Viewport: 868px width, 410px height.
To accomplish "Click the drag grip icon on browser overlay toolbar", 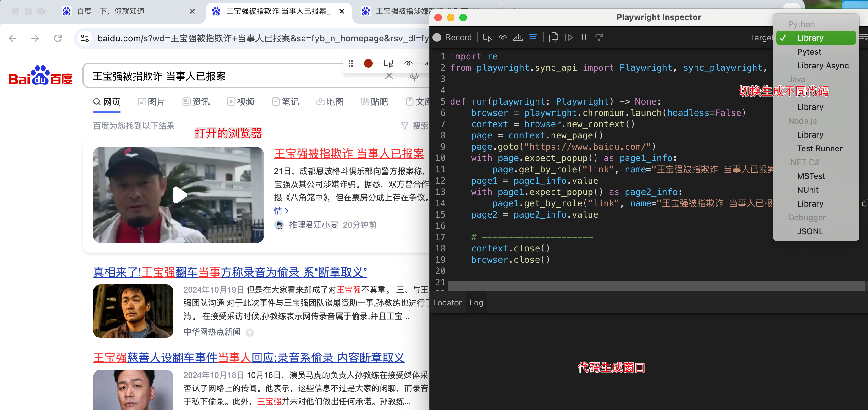I will [x=351, y=63].
